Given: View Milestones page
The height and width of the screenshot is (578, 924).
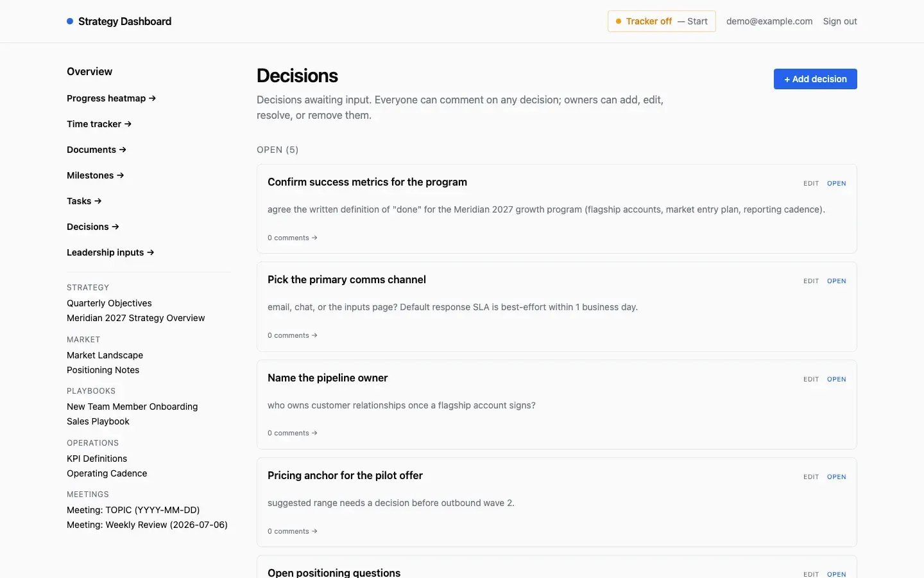Looking at the screenshot, I should 95,175.
